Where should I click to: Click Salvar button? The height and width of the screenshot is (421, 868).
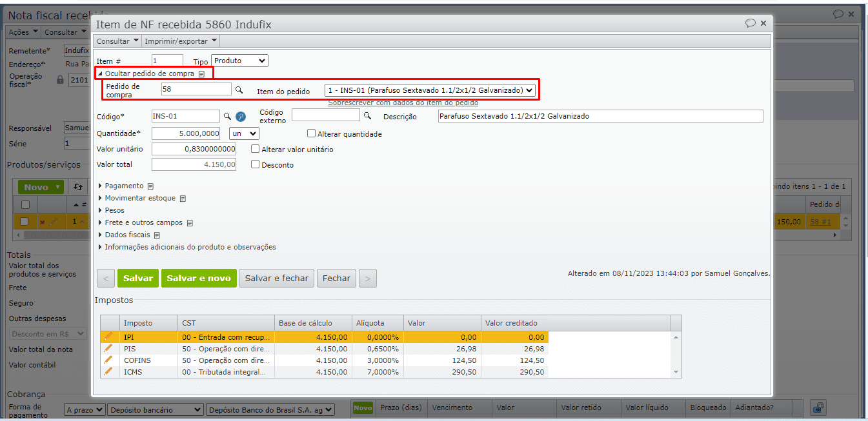tap(138, 278)
